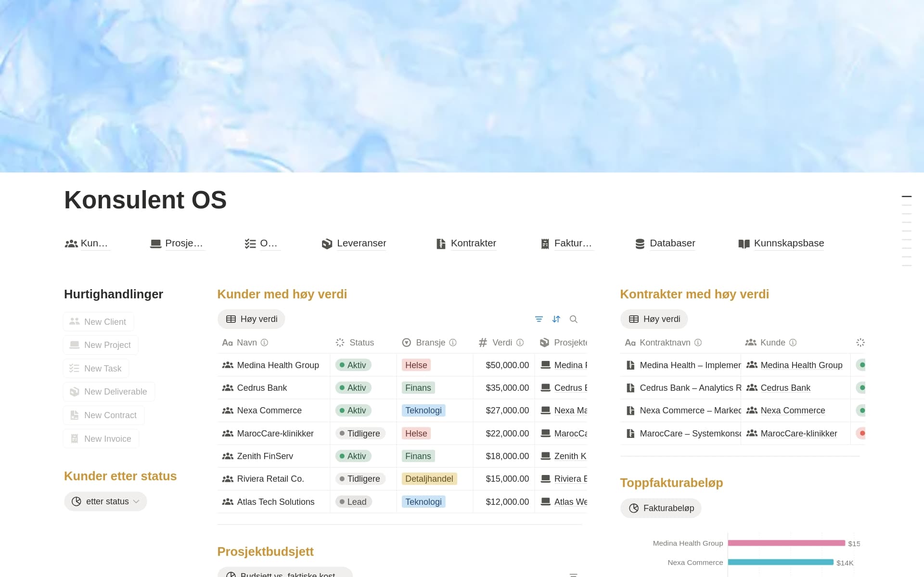Select the Fakturabeløp chart tab
Viewport: 924px width, 577px height.
point(661,508)
